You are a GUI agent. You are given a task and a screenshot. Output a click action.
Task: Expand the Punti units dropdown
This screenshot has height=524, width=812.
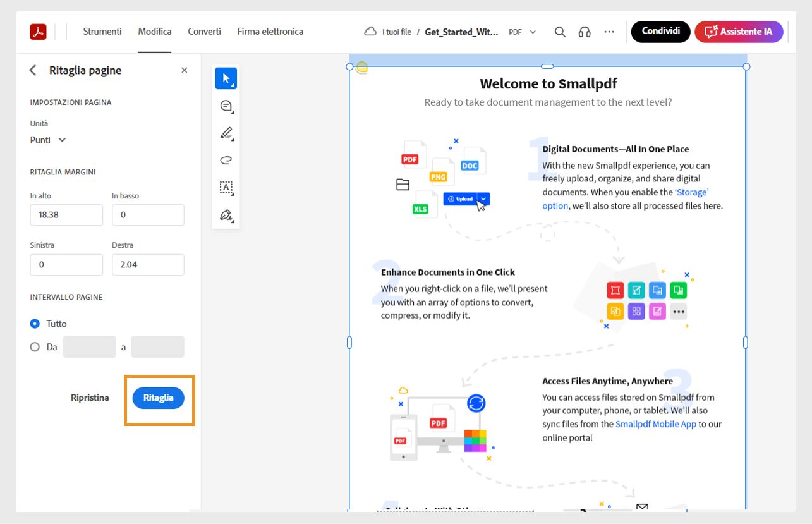(48, 140)
